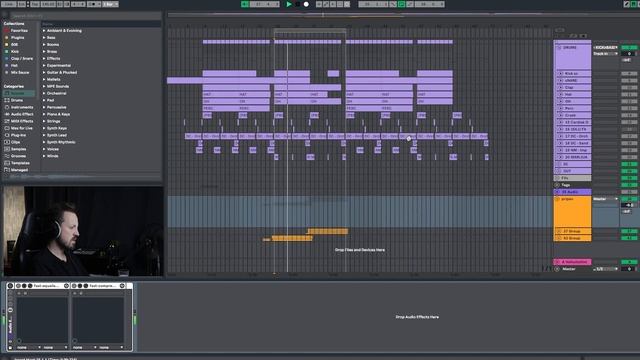Viewport: 640px width, 360px height.
Task: Click the Punch-Out switch after Loop
Action: [410, 4]
